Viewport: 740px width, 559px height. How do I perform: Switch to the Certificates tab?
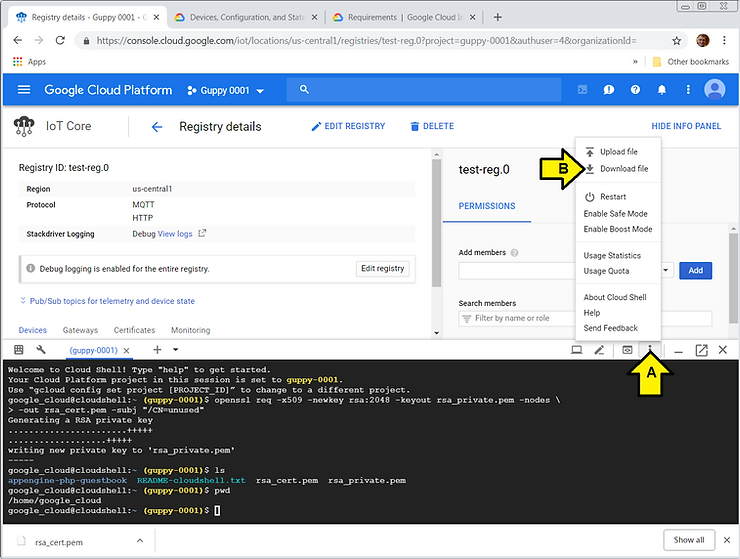click(x=134, y=330)
